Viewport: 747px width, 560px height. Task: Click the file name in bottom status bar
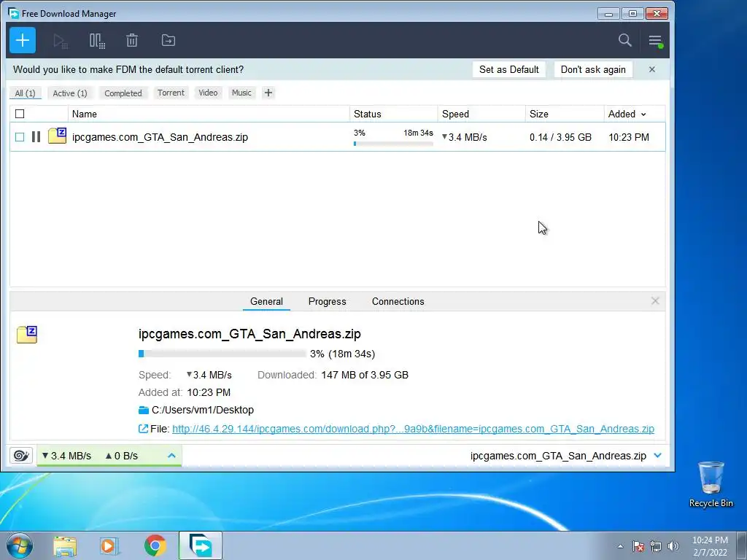[558, 456]
